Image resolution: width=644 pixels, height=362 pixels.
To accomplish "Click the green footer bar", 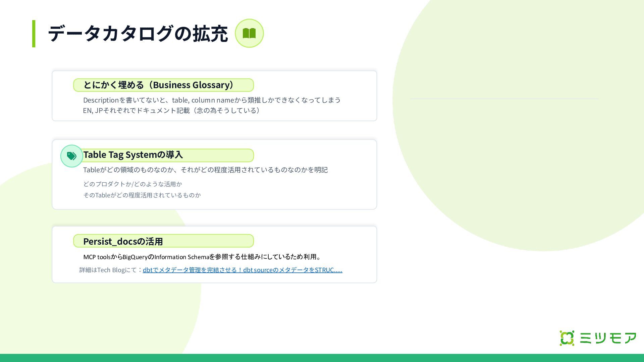I will 322,358.
